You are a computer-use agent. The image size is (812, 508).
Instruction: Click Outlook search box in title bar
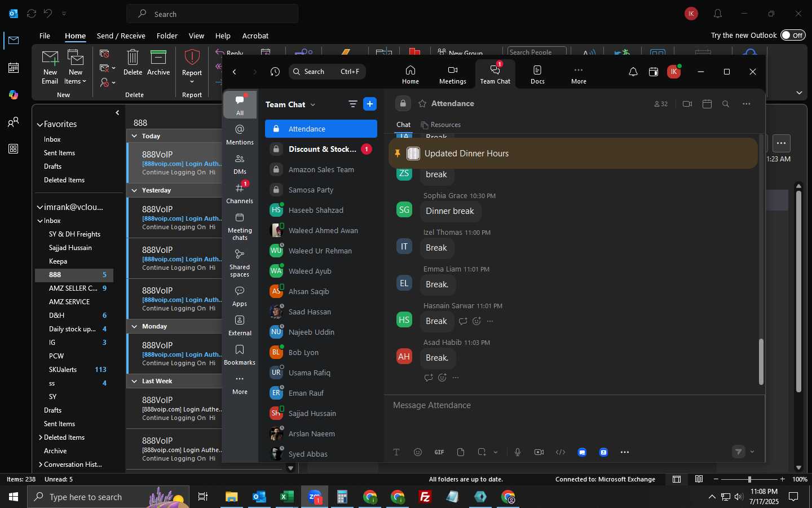[x=213, y=14]
